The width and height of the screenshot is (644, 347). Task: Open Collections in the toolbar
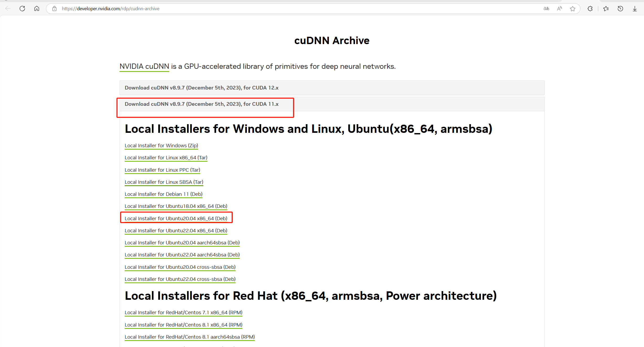click(x=606, y=8)
